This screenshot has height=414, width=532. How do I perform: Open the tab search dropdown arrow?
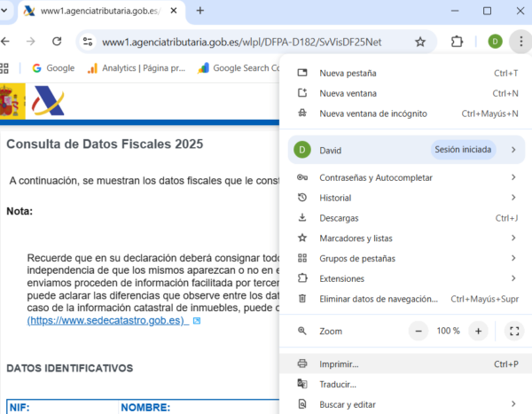pyautogui.click(x=4, y=11)
